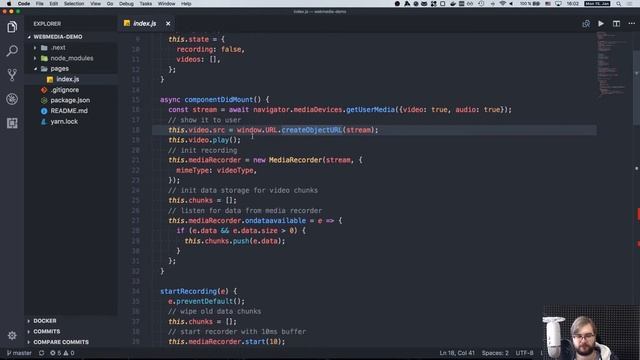
Task: Click the Apple menu icon
Action: pyautogui.click(x=9, y=4)
